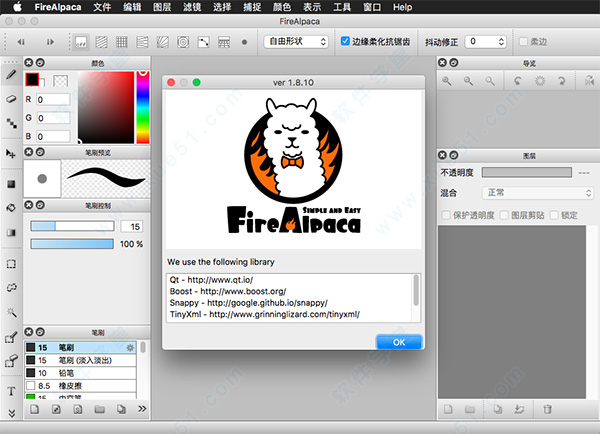Select the Select Pen tool

point(11,337)
